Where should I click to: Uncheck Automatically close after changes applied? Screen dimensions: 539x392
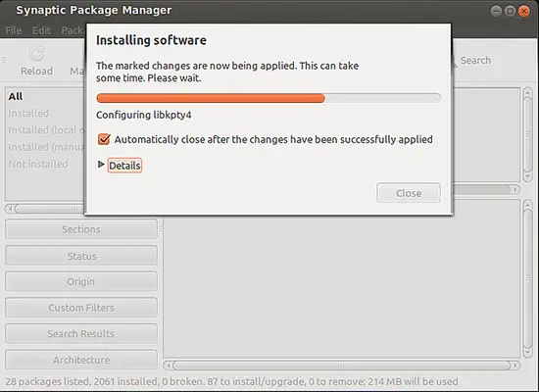[x=104, y=139]
